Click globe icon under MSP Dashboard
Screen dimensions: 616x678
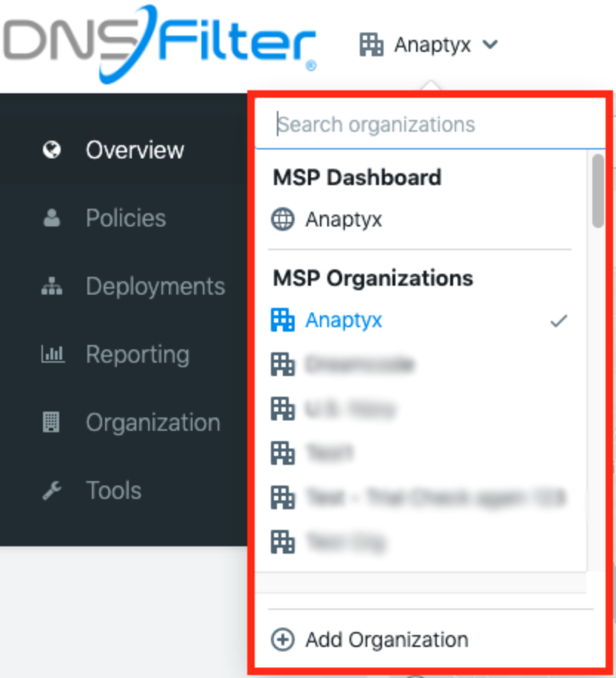(x=283, y=219)
